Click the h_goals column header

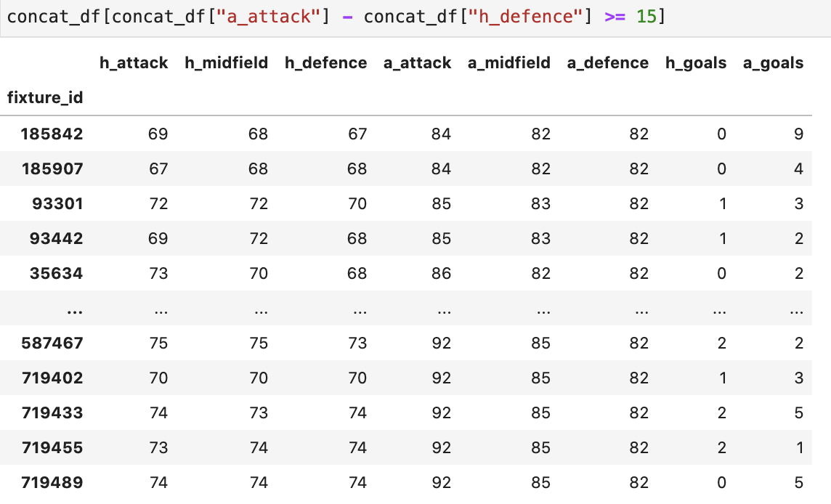coord(696,63)
